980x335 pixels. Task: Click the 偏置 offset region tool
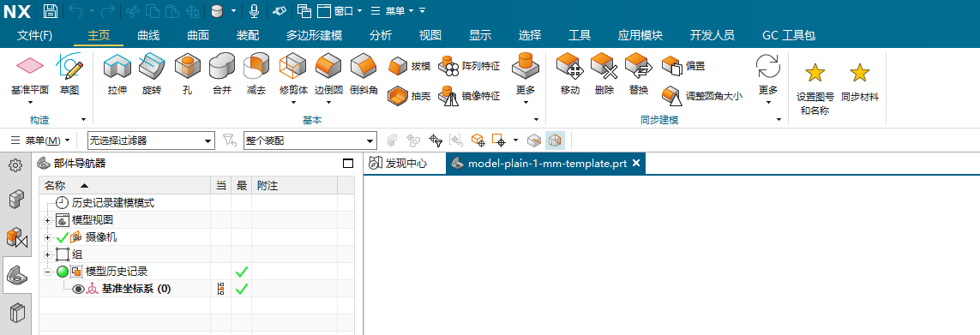tap(683, 66)
